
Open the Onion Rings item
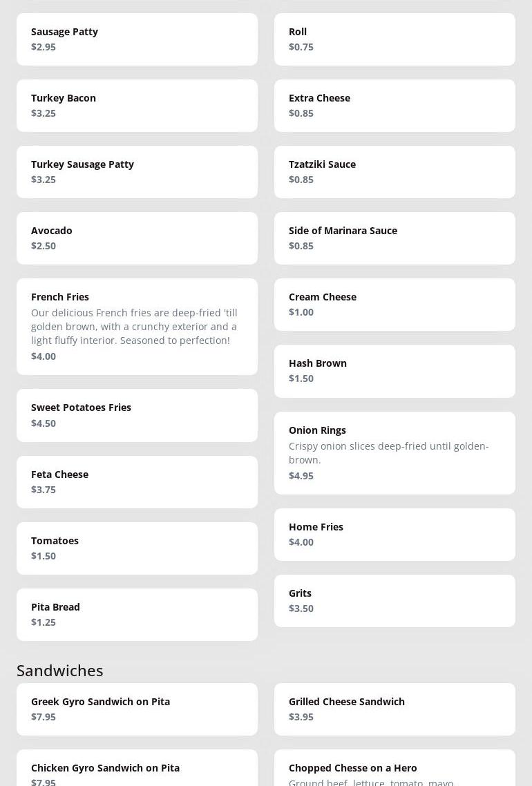tap(395, 453)
